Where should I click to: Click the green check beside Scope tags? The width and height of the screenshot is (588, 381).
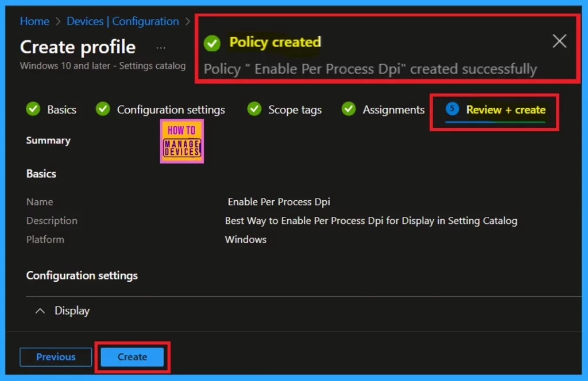(254, 109)
